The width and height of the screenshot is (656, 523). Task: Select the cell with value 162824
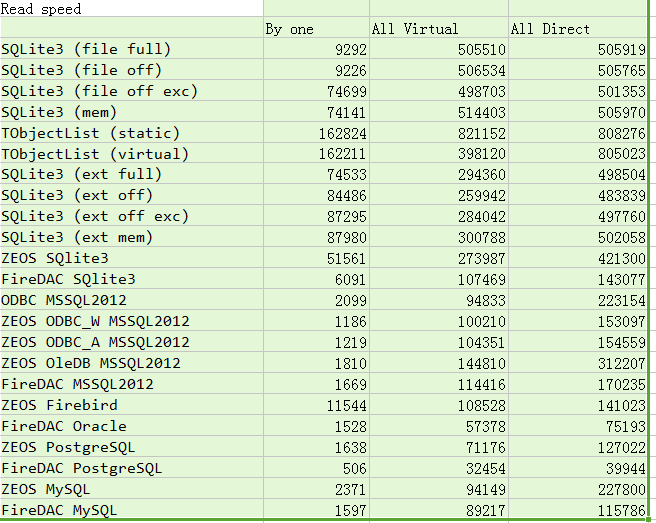(x=316, y=132)
